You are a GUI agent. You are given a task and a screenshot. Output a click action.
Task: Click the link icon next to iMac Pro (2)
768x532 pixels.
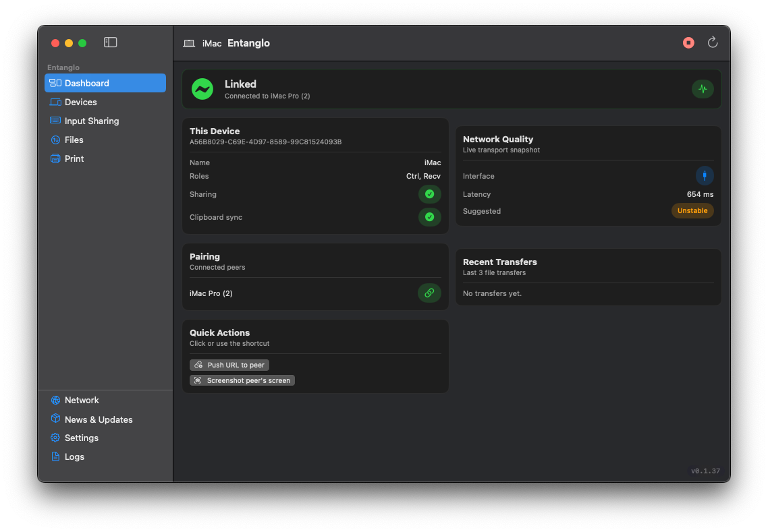429,293
